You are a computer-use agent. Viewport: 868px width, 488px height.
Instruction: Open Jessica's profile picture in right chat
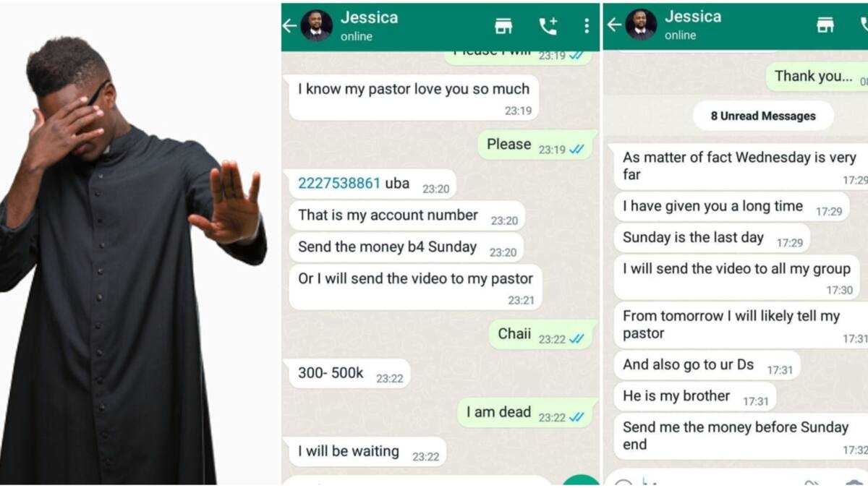641,25
